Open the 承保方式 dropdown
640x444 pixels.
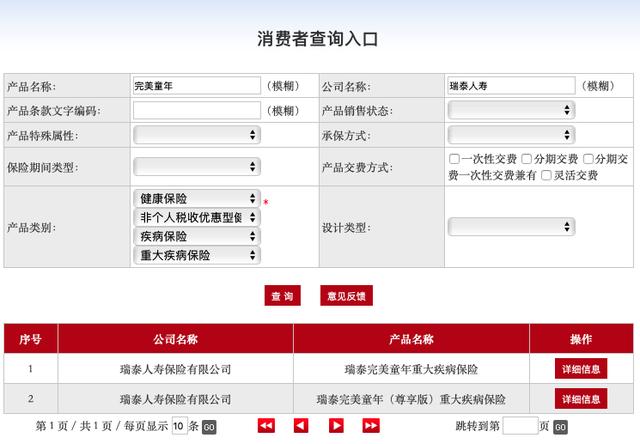point(511,135)
